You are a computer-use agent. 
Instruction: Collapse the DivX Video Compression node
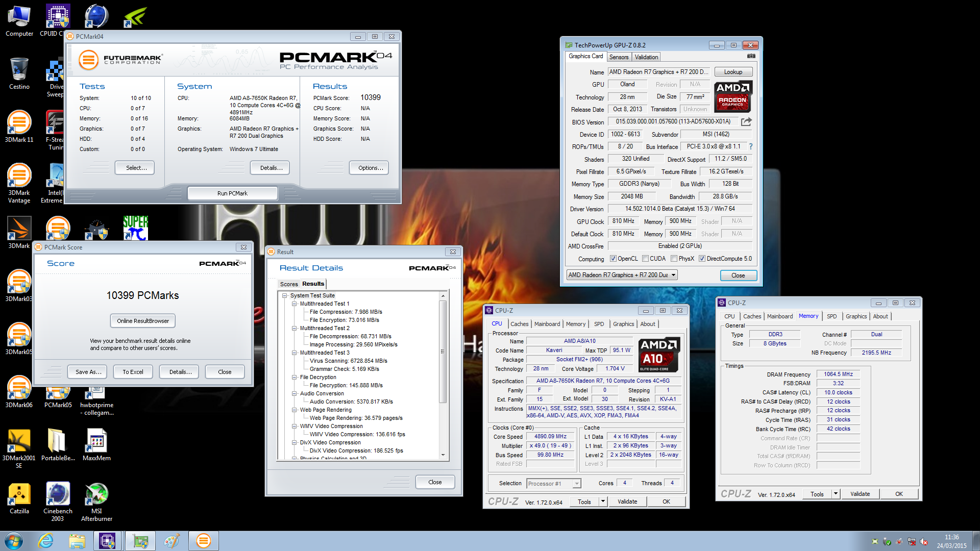pos(295,442)
